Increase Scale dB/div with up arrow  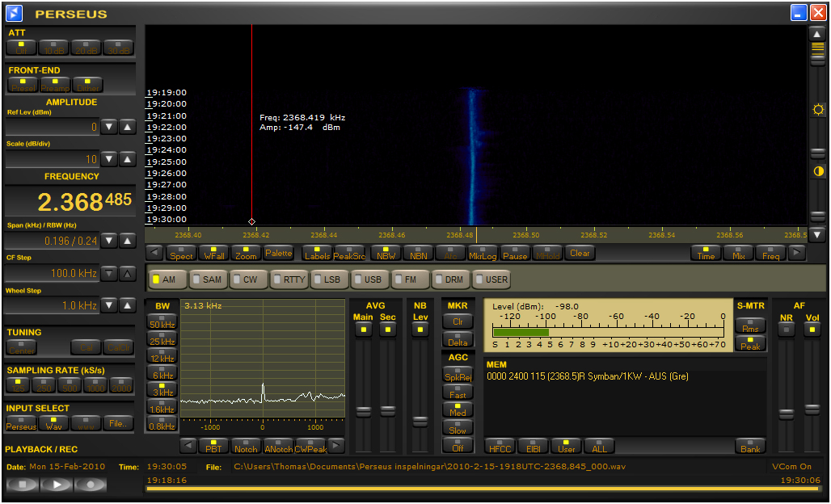[x=127, y=159]
